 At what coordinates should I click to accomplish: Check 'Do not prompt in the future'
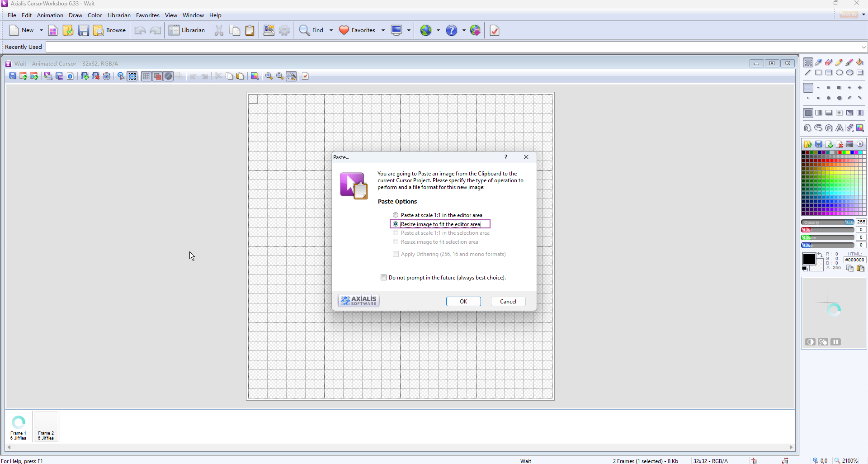coord(384,278)
